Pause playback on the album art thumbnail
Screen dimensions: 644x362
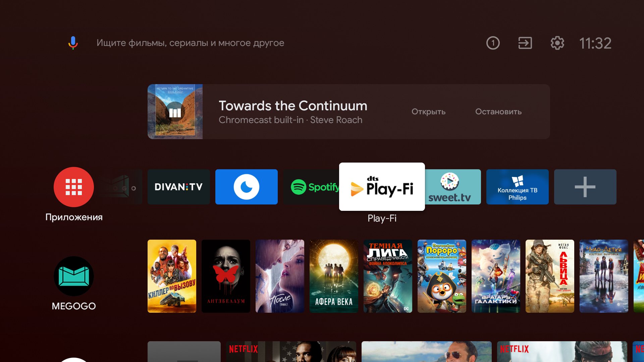175,112
